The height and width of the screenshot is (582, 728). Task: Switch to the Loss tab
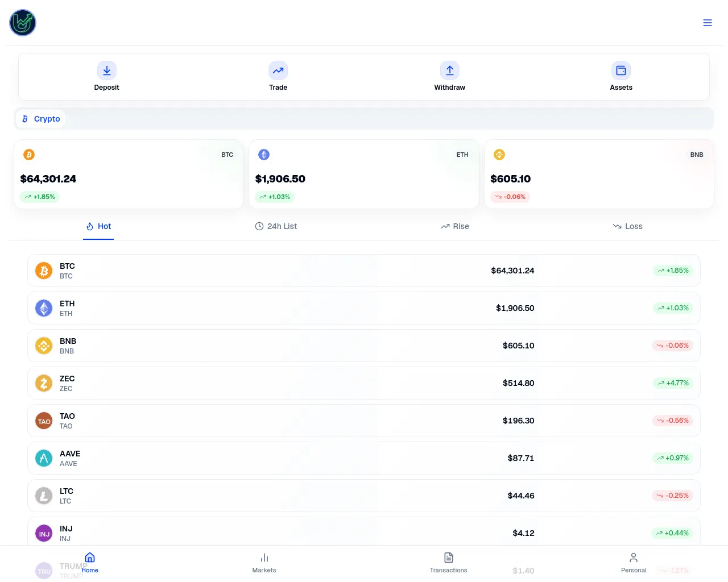click(x=627, y=226)
